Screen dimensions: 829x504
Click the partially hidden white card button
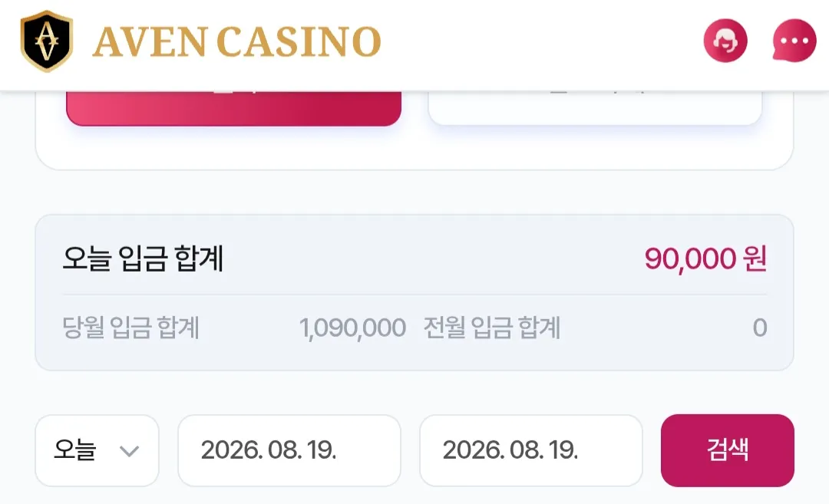[x=595, y=107]
